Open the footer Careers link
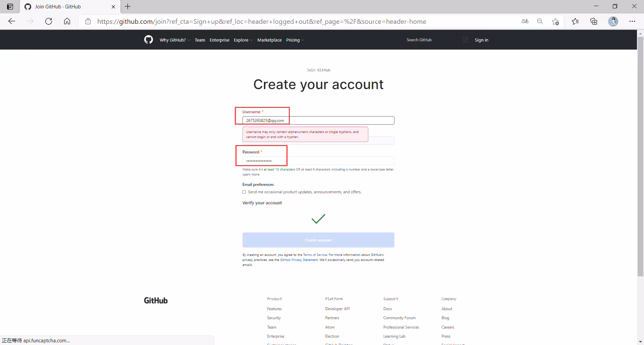 tap(448, 327)
